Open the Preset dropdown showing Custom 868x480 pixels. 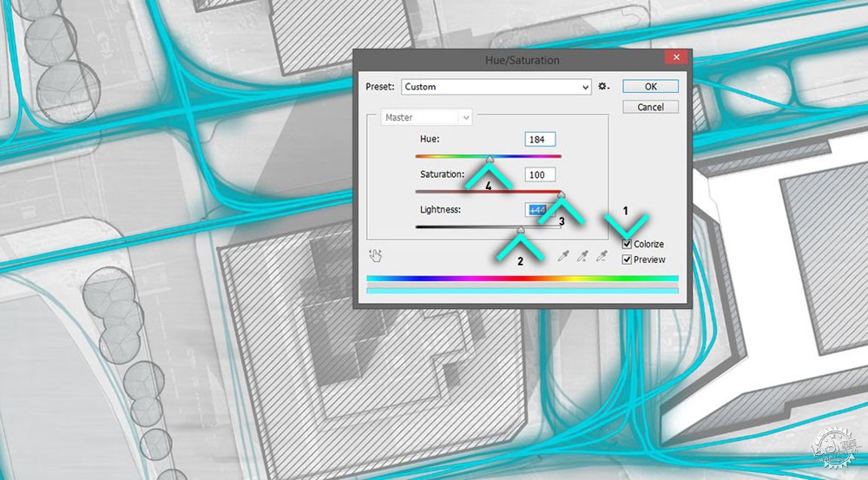(496, 87)
